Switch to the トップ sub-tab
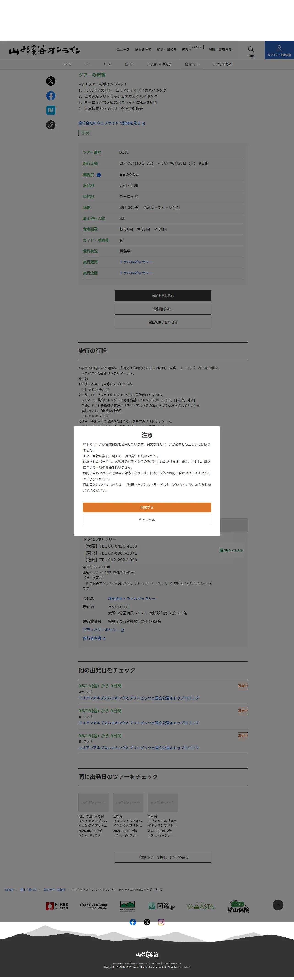Viewport: 294px width, 980px height. pos(67,64)
